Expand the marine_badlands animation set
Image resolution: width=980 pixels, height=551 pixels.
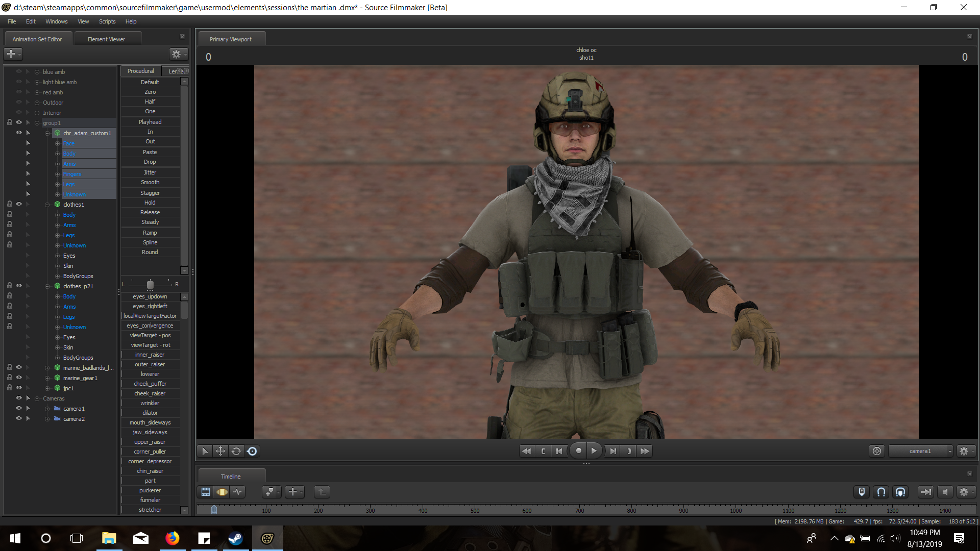(47, 368)
